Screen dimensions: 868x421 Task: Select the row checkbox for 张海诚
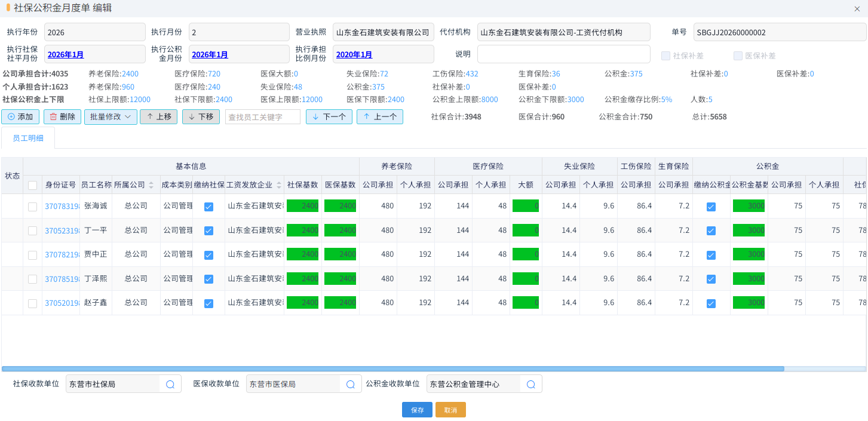click(x=33, y=207)
